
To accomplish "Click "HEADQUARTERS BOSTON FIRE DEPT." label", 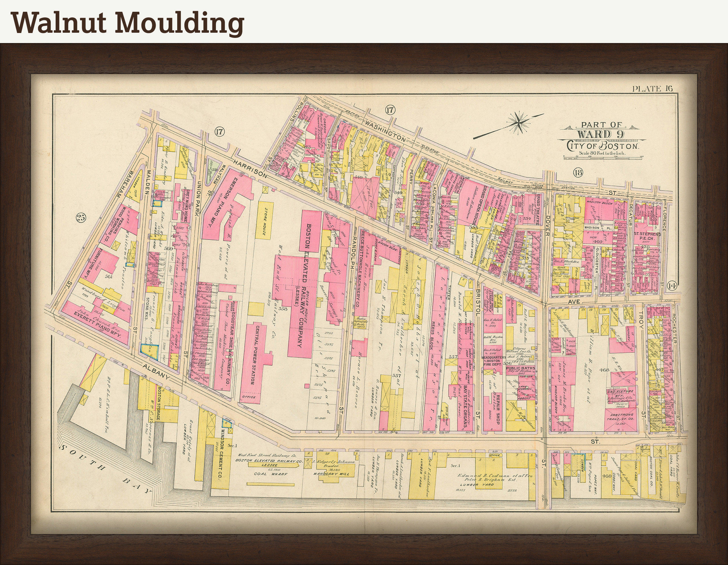I will (493, 361).
